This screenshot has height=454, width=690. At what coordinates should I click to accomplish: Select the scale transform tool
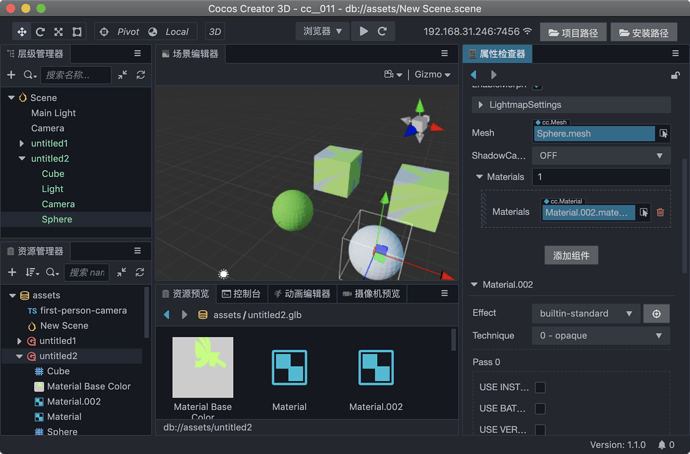(58, 32)
